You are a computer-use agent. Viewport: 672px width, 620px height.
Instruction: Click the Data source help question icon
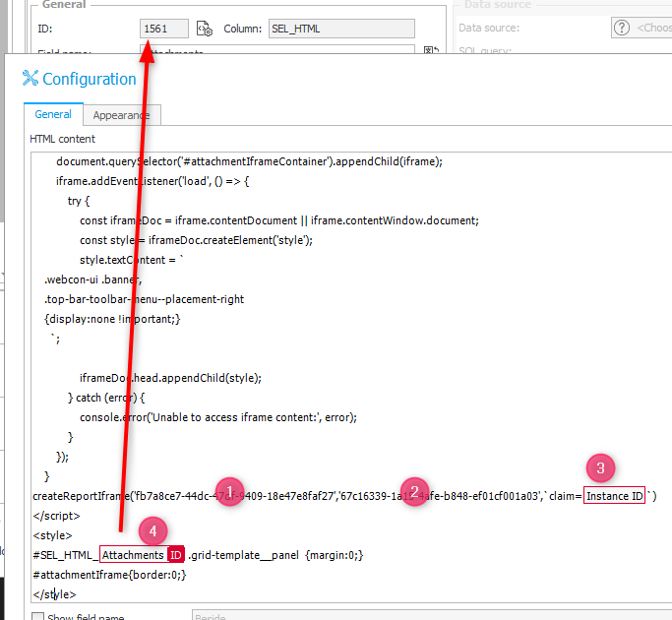[x=622, y=28]
